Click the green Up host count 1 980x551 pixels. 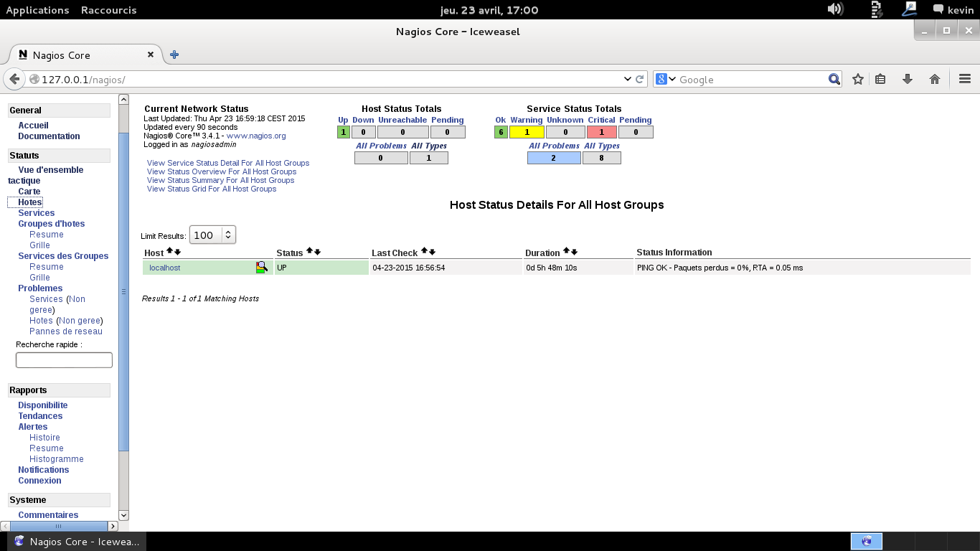coord(343,132)
